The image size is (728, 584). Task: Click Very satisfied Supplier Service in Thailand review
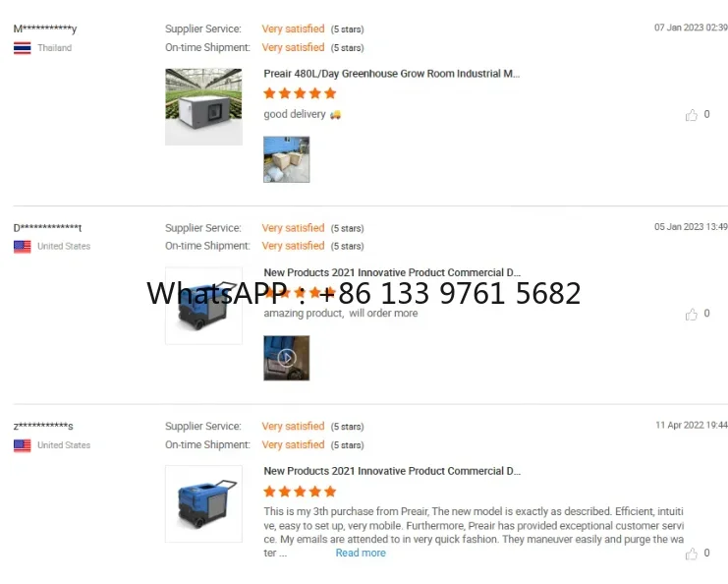pos(293,29)
